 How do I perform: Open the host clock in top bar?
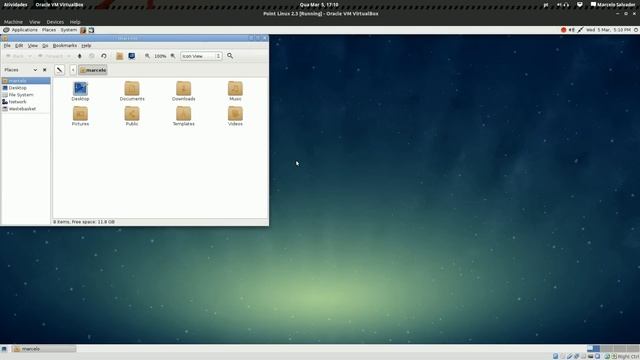[319, 5]
